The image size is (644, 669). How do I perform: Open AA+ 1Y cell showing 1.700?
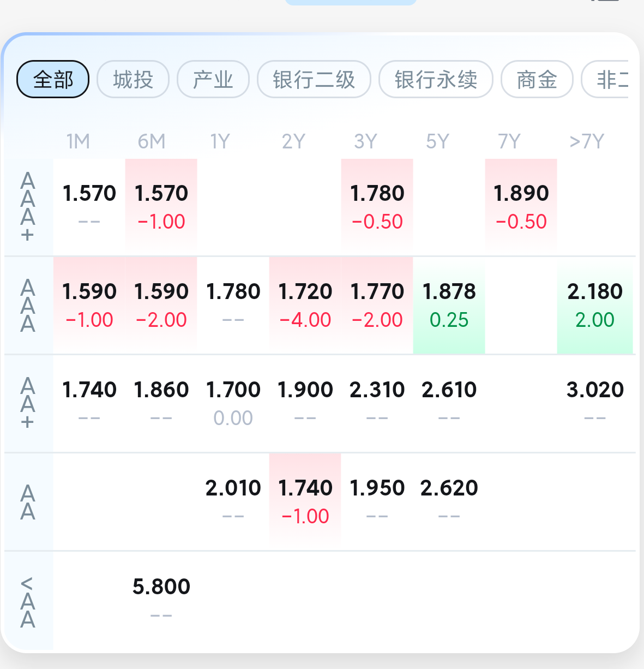[233, 403]
